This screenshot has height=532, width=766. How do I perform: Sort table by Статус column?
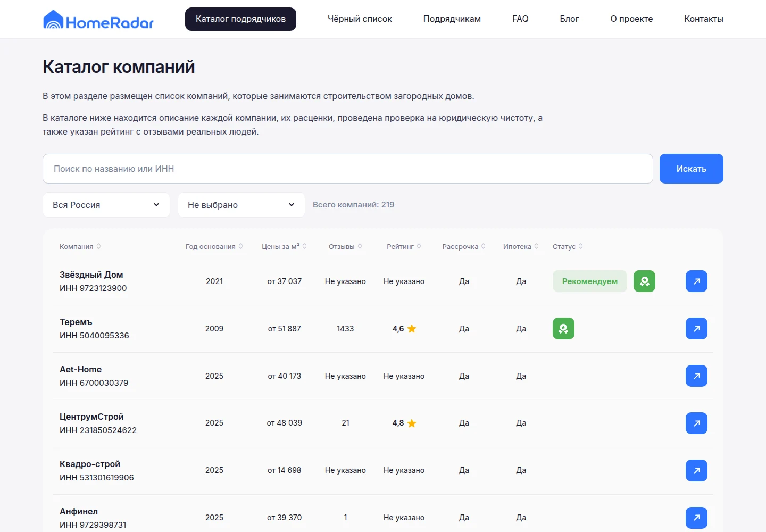(568, 246)
